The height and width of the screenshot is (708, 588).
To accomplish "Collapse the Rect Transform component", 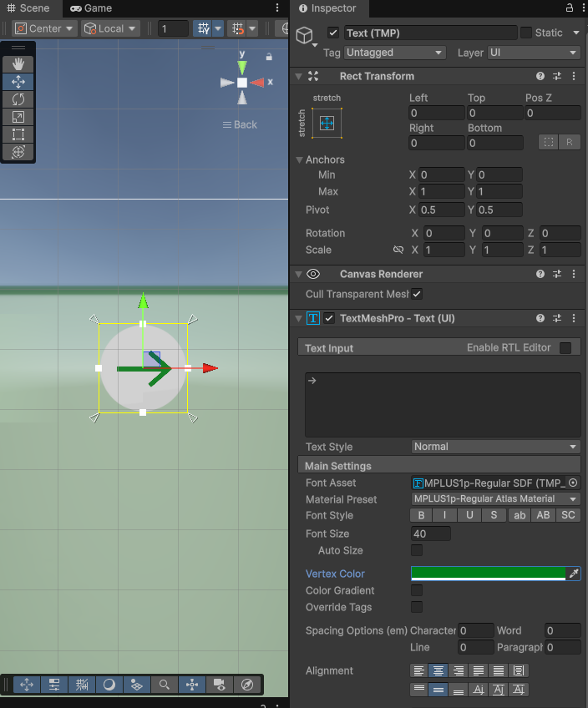I will click(x=298, y=76).
